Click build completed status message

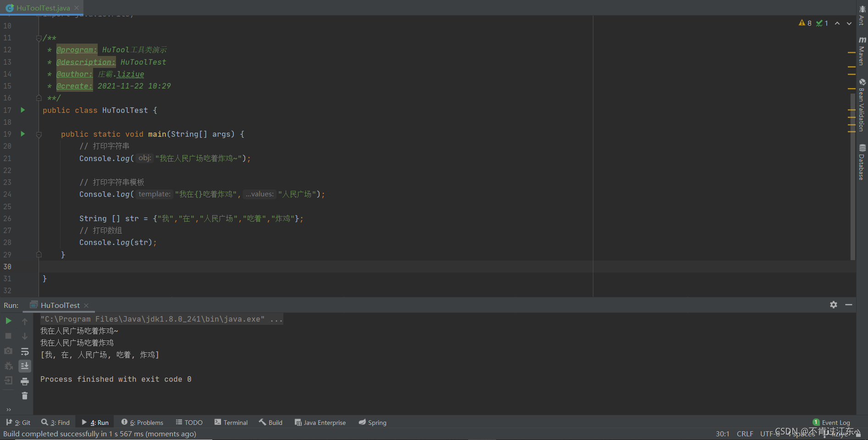point(100,434)
